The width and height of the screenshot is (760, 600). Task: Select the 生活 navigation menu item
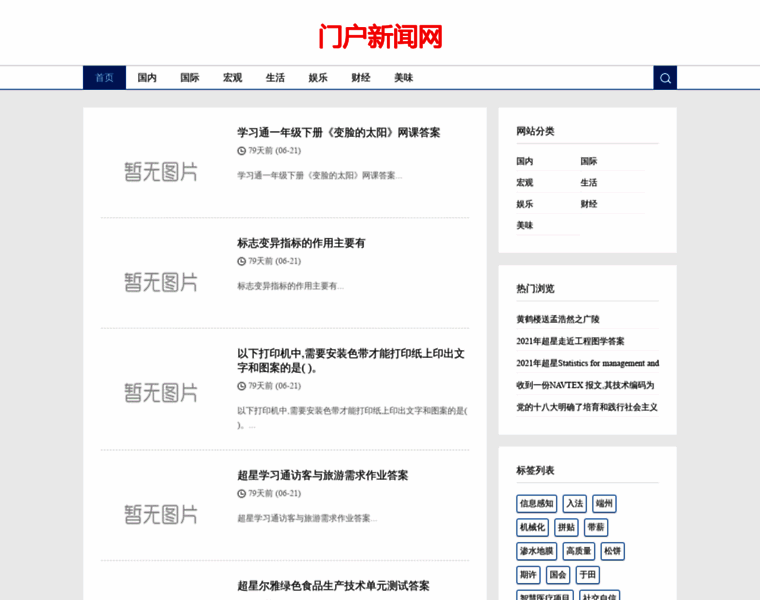click(275, 78)
